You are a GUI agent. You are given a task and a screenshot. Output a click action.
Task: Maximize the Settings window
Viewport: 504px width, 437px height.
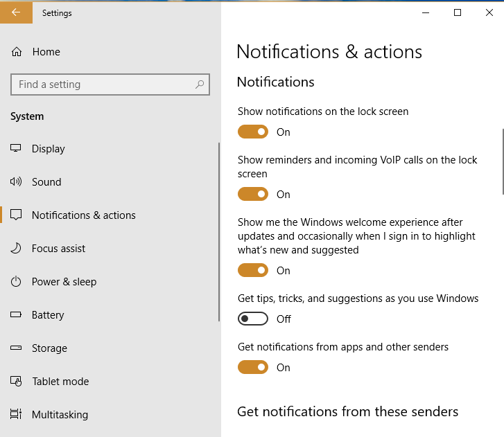[458, 12]
